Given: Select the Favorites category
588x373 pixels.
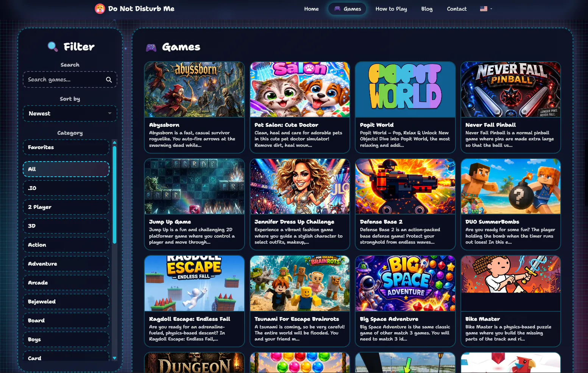Looking at the screenshot, I should pyautogui.click(x=66, y=147).
